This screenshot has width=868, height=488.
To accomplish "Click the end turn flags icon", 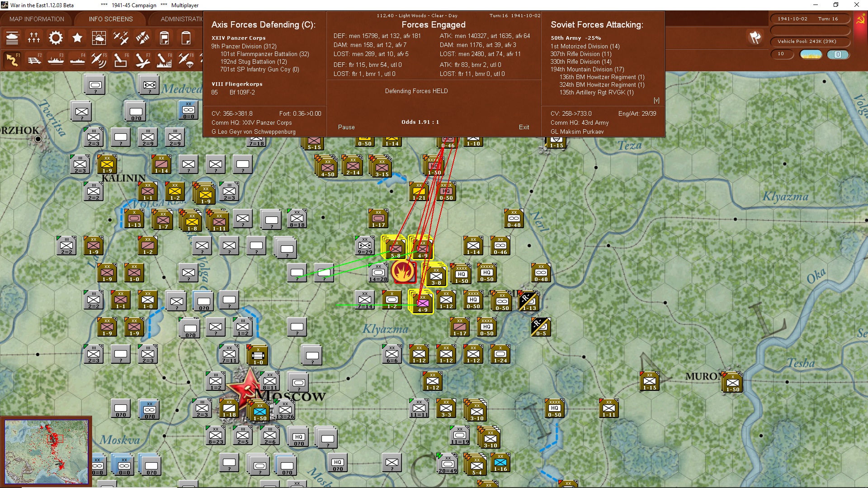I will point(755,38).
